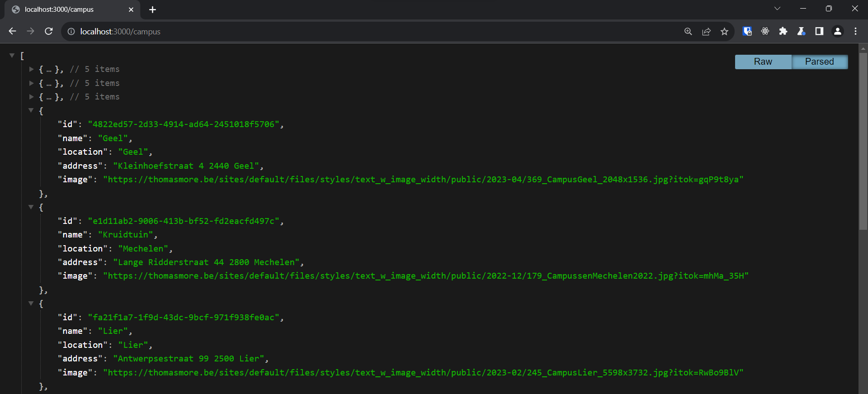868x394 pixels.
Task: Collapse the Geel campus object
Action: click(x=31, y=110)
